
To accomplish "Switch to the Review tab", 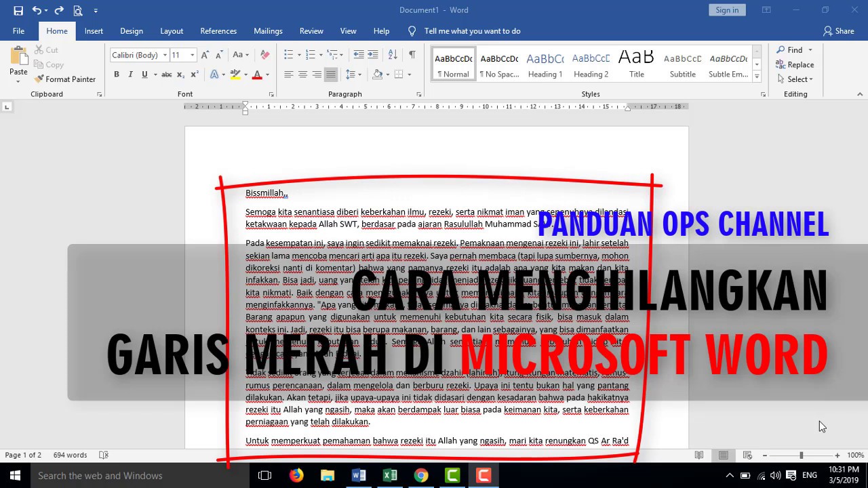I will 311,31.
